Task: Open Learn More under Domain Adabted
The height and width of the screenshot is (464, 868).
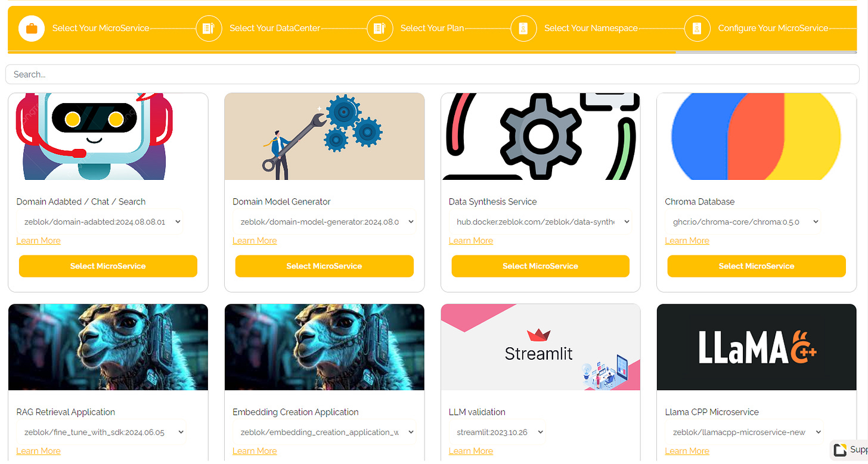Action: 38,241
